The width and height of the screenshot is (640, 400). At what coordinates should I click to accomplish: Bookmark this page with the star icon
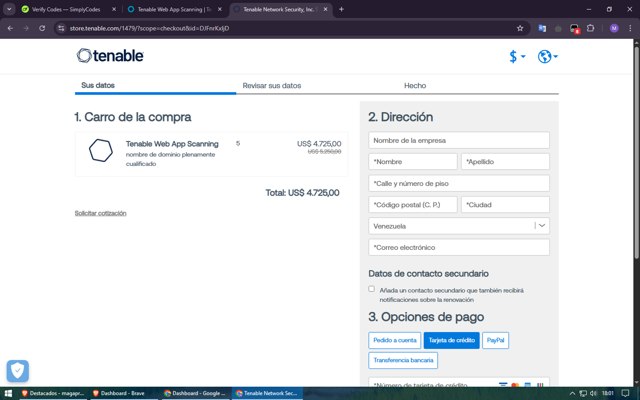point(520,28)
